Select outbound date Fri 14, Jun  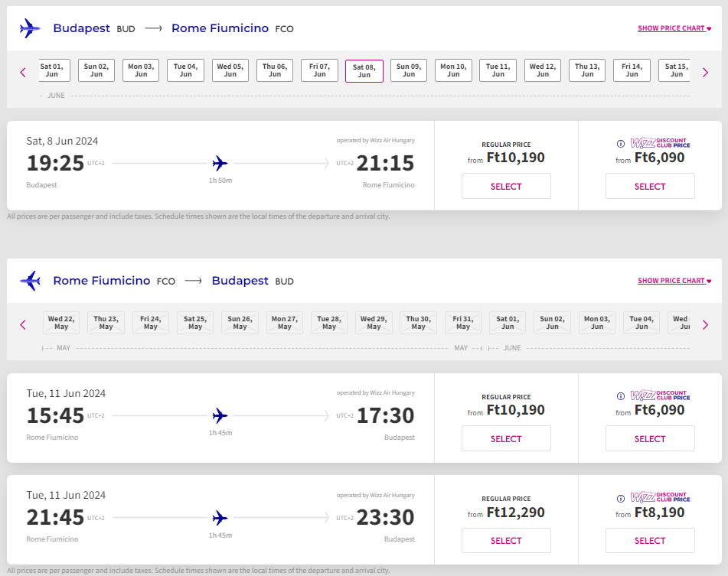(x=632, y=70)
